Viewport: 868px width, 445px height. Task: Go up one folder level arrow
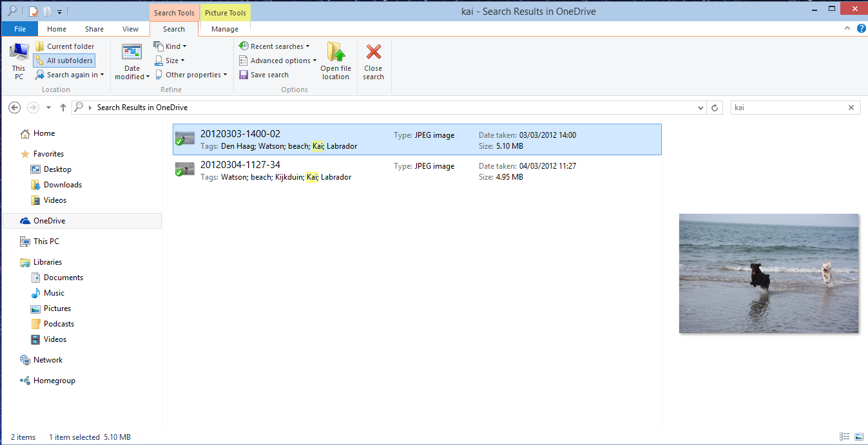[x=63, y=108]
